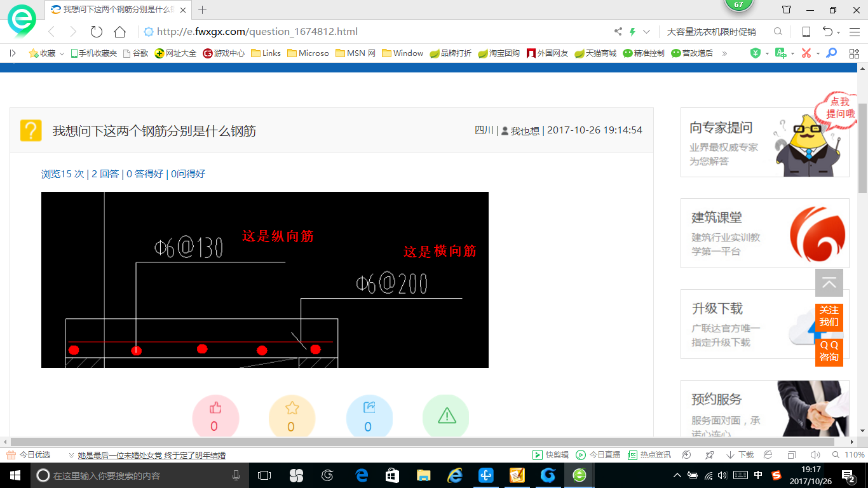Click the 360 browser logo icon
Screen dimensions: 868x488
click(x=22, y=20)
